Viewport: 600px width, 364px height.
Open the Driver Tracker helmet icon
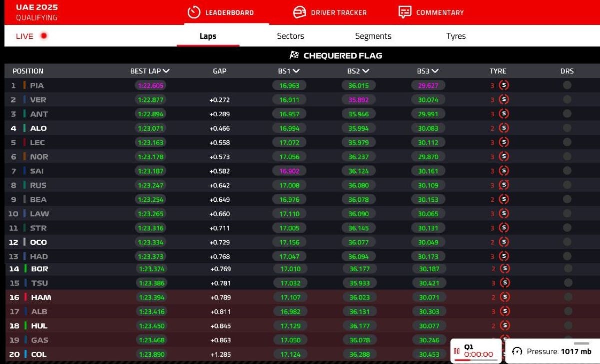[299, 12]
